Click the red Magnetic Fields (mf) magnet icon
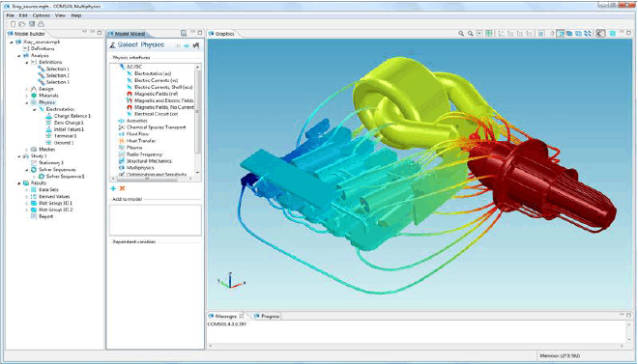Screen dimensions: 638x364 pos(130,94)
